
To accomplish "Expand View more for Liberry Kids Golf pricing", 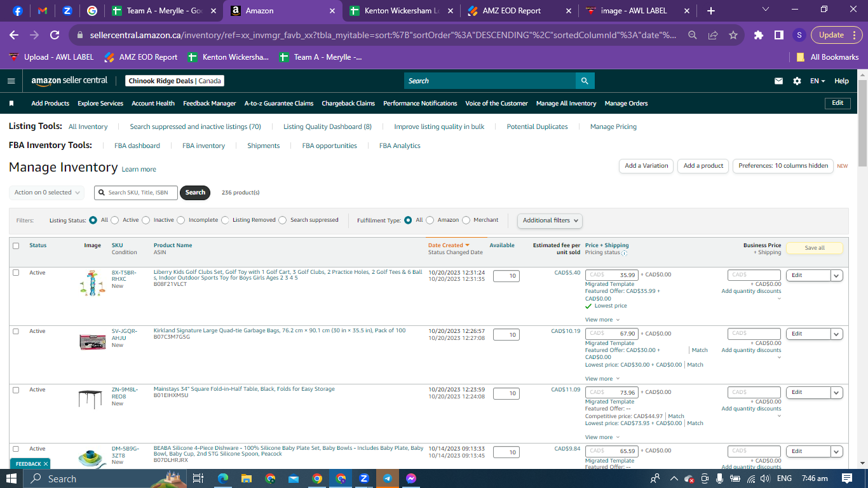I will [x=602, y=320].
